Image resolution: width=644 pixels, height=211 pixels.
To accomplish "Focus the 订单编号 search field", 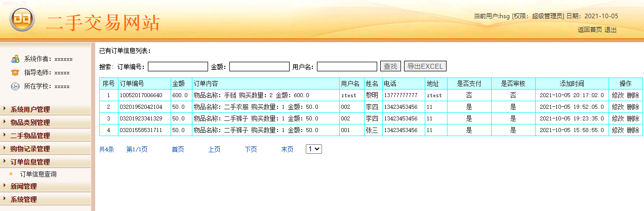I will pos(178,66).
